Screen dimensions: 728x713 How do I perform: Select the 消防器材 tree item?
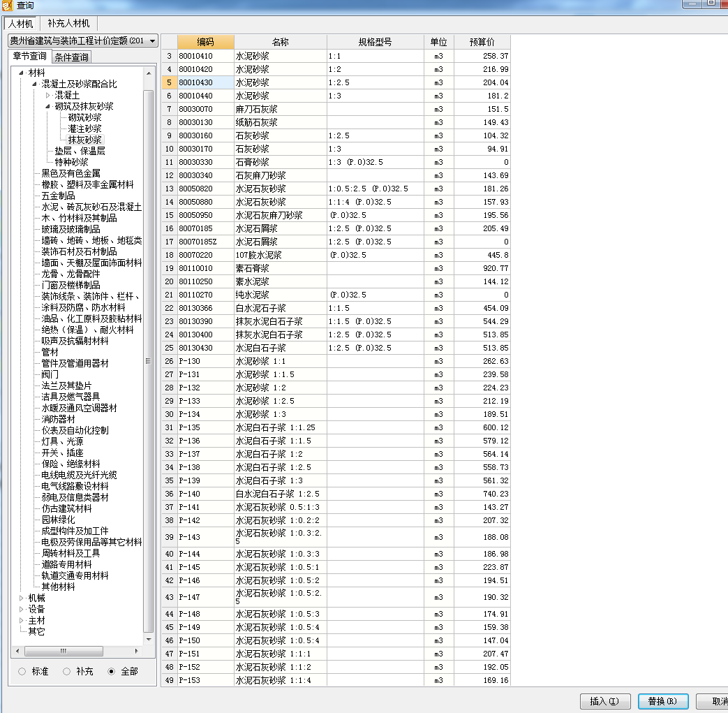58,419
